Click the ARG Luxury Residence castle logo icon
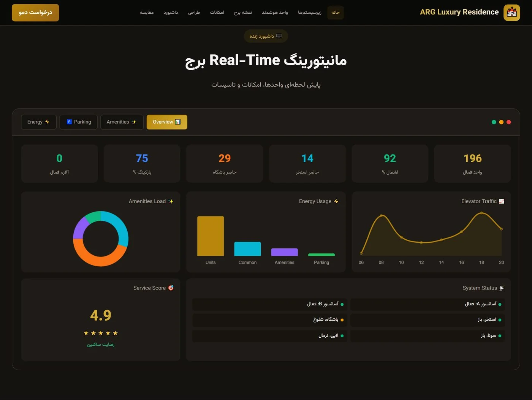The image size is (532, 400). [512, 13]
